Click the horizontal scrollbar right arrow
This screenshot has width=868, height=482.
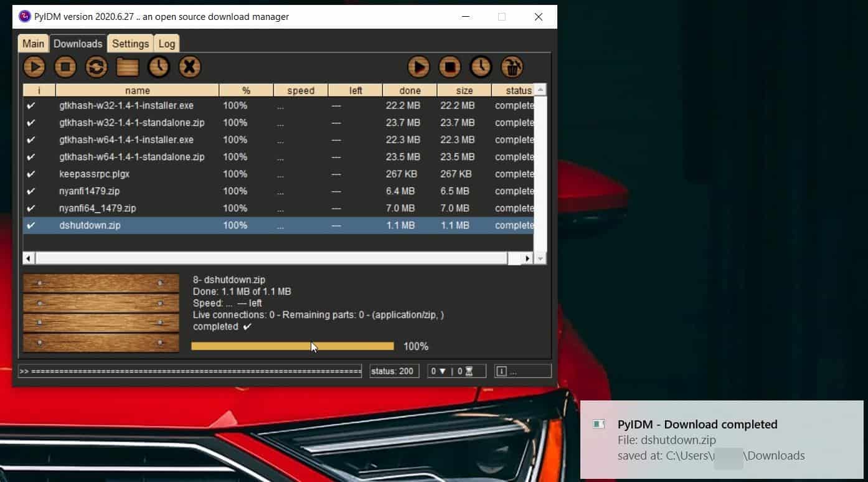[527, 258]
